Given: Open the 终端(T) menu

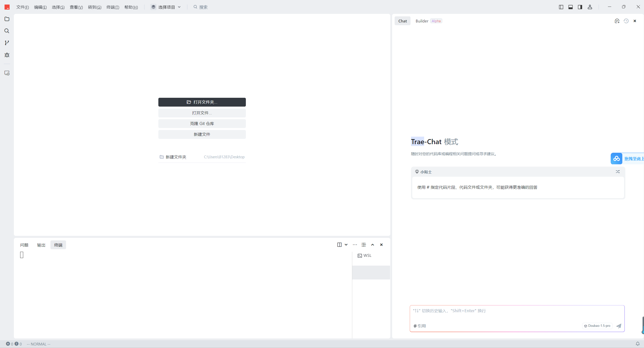Looking at the screenshot, I should coord(113,7).
